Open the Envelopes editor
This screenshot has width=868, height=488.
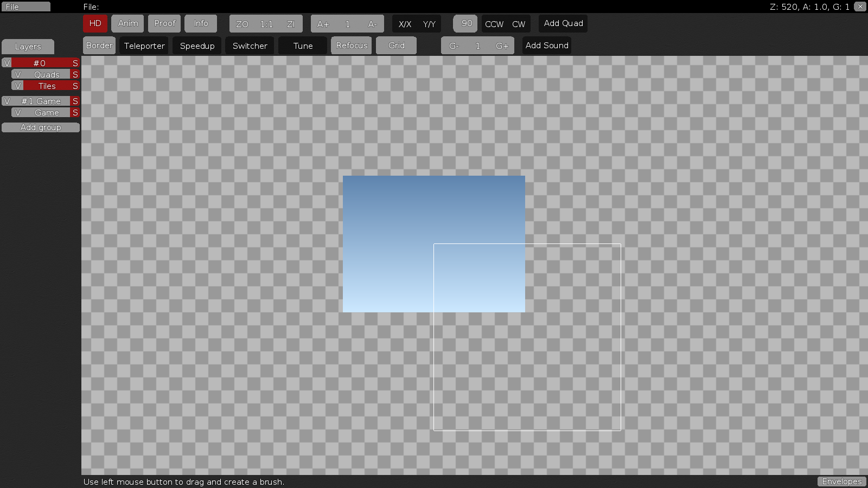841,481
